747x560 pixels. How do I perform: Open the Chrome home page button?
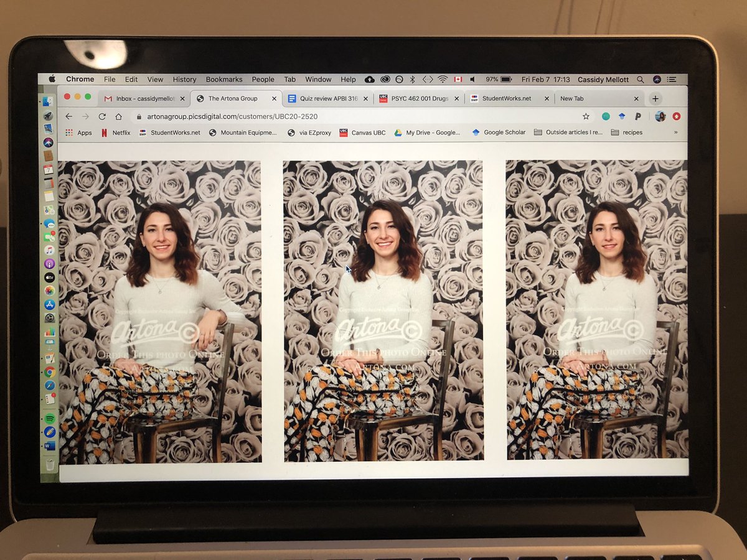(119, 117)
